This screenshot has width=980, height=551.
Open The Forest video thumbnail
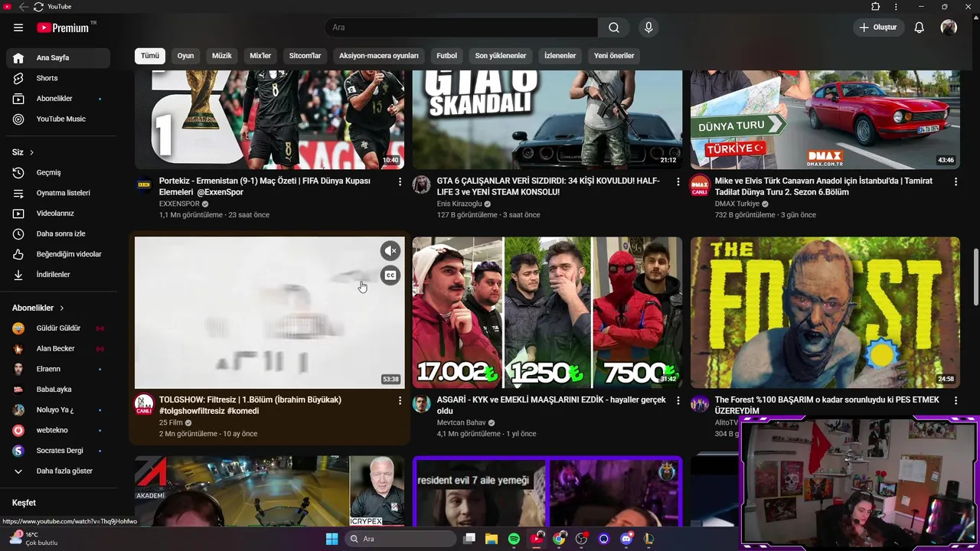pyautogui.click(x=825, y=312)
